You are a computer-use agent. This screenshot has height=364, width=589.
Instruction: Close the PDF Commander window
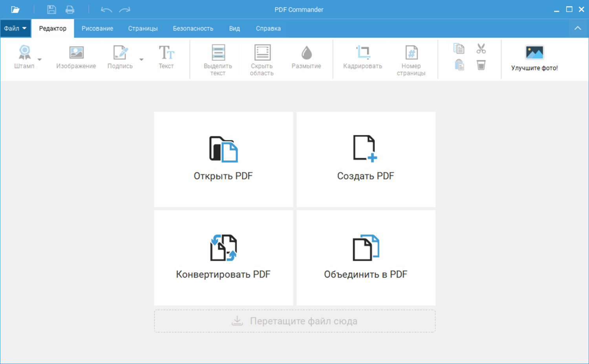[x=582, y=9]
